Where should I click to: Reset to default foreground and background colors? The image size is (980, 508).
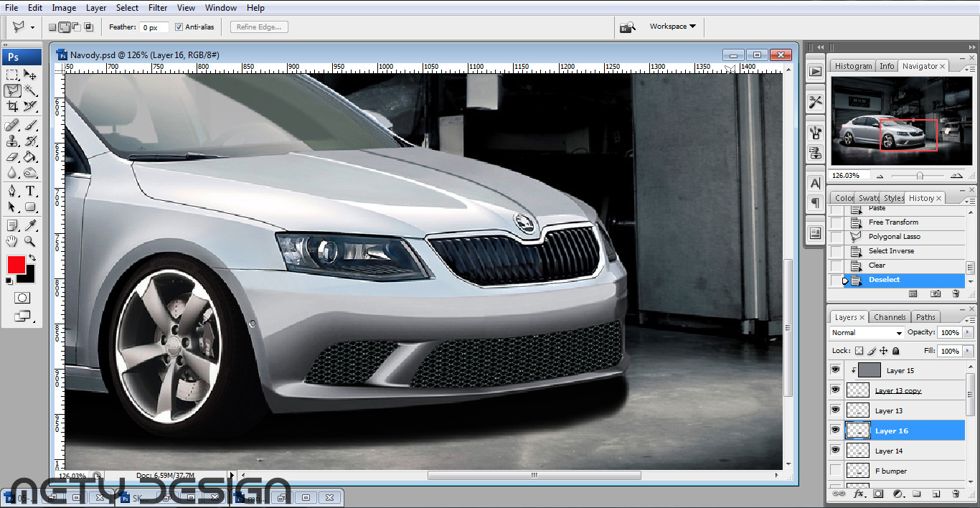pyautogui.click(x=9, y=281)
